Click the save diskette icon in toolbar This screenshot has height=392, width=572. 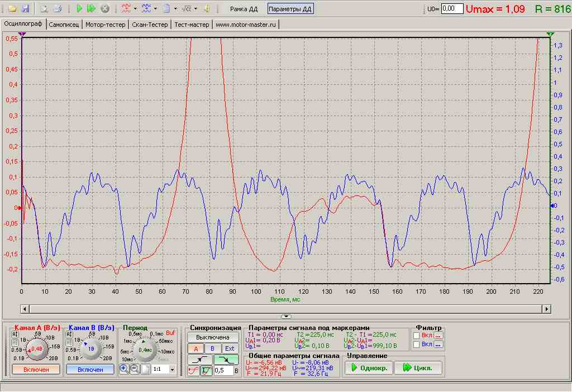(x=25, y=9)
